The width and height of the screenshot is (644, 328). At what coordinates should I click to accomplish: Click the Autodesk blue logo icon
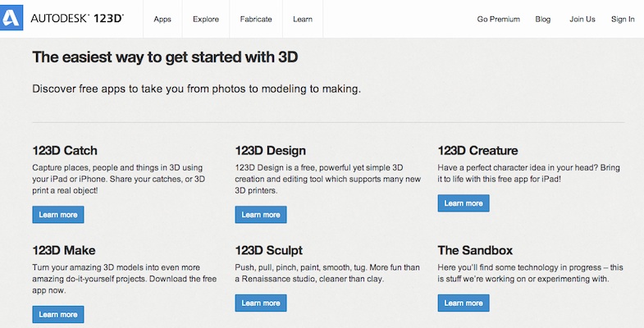pyautogui.click(x=11, y=18)
